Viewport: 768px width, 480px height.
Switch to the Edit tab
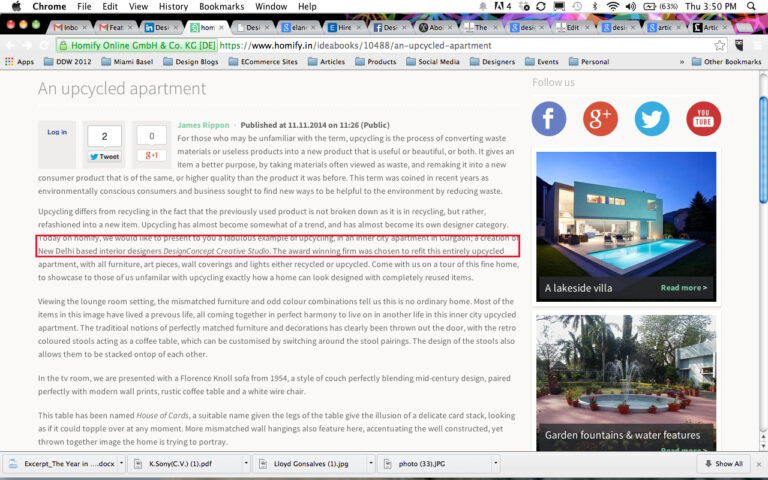click(572, 27)
